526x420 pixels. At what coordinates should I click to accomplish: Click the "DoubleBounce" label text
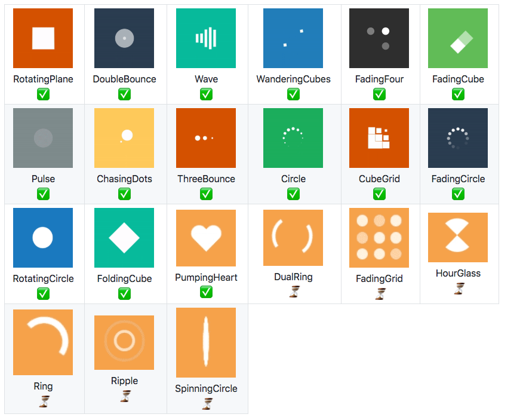[x=124, y=79]
